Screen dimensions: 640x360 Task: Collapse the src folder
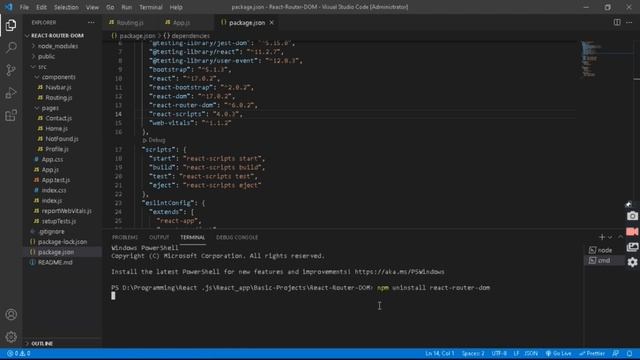click(42, 67)
